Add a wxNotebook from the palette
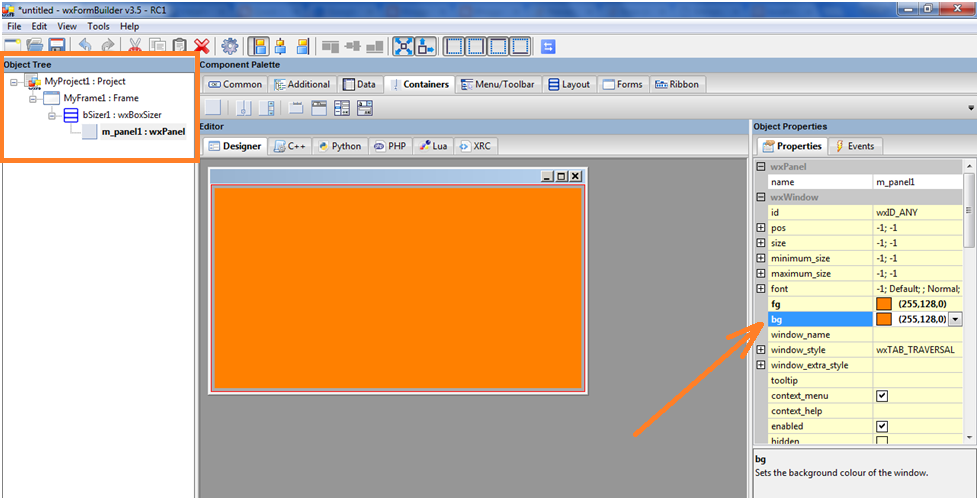Screen dimensions: 979x500 [x=296, y=107]
